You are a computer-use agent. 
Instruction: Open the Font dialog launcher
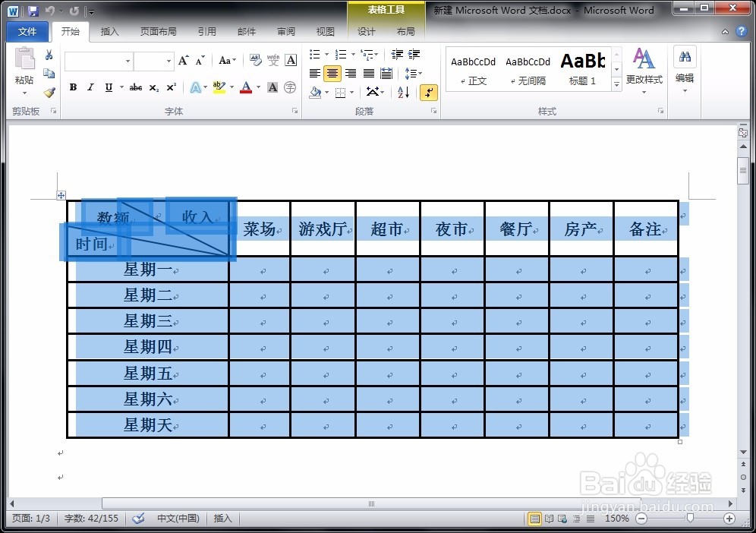[294, 111]
